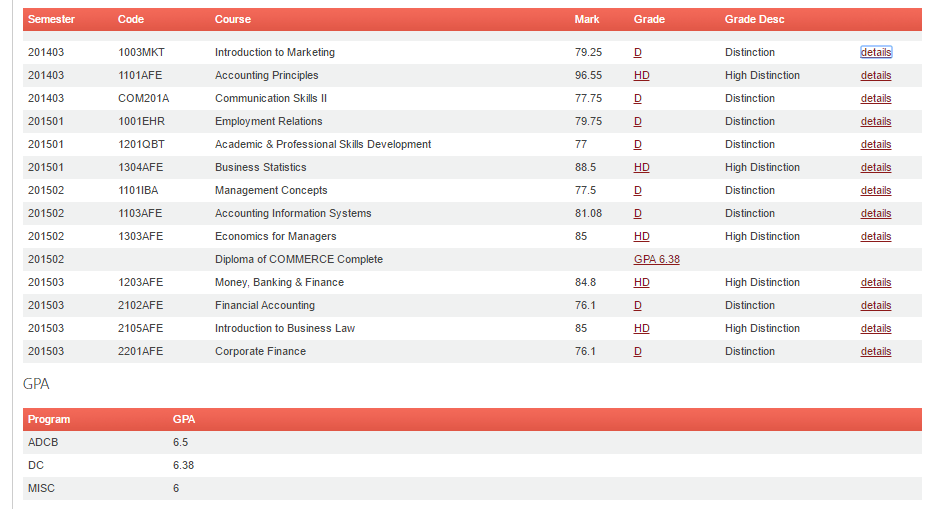Click D grade for Introduction to Marketing
The height and width of the screenshot is (509, 946).
coord(638,52)
